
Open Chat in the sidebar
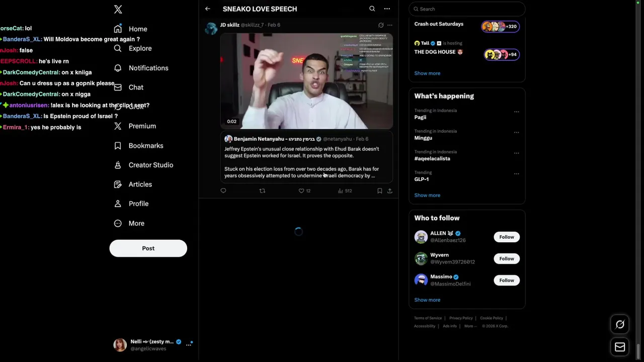point(128,87)
